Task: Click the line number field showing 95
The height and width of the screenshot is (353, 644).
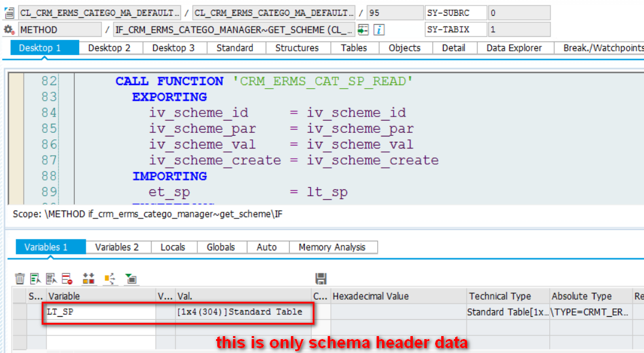Action: 394,13
